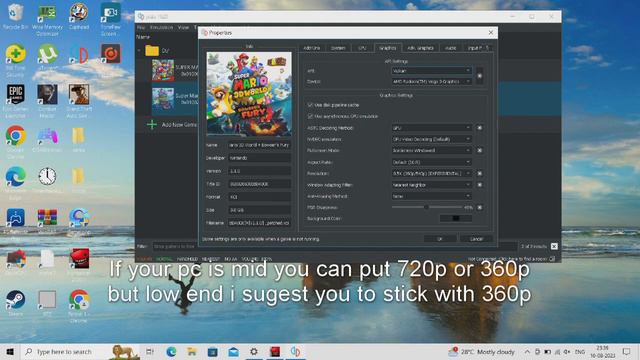Viewport: 640px width, 360px height.
Task: Toggle VOLUME 100% mute in status bar
Action: (x=257, y=259)
